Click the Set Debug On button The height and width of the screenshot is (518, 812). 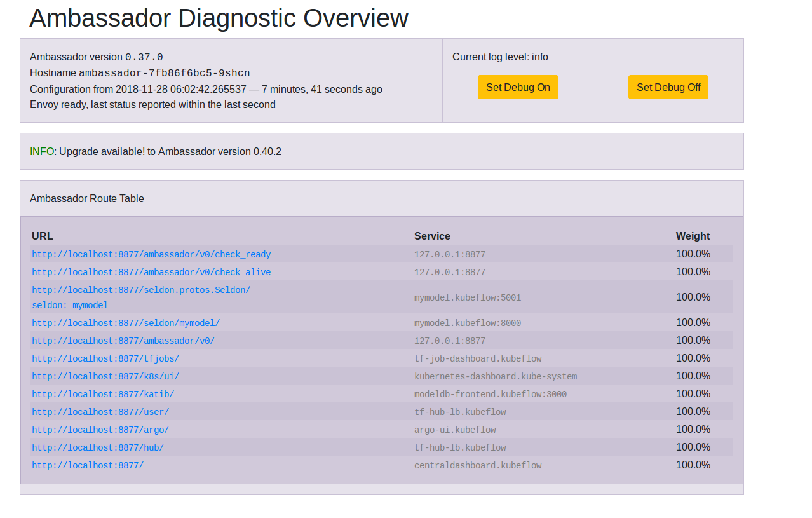[518, 86]
